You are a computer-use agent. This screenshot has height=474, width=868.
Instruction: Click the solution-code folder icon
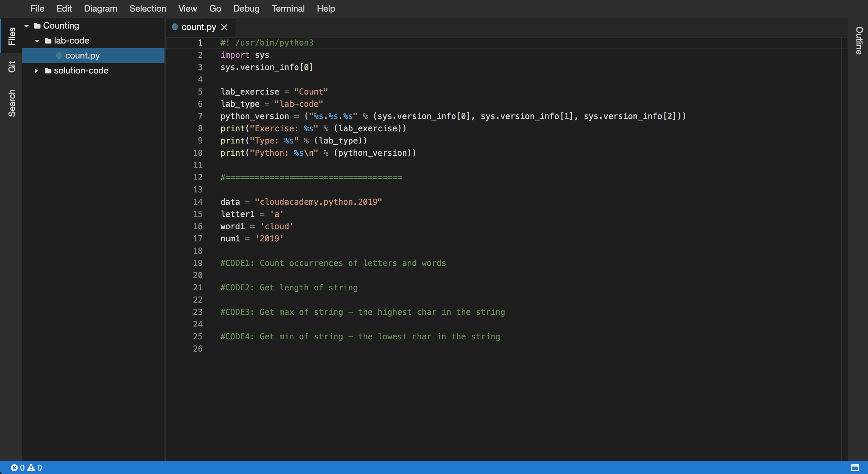(x=48, y=71)
